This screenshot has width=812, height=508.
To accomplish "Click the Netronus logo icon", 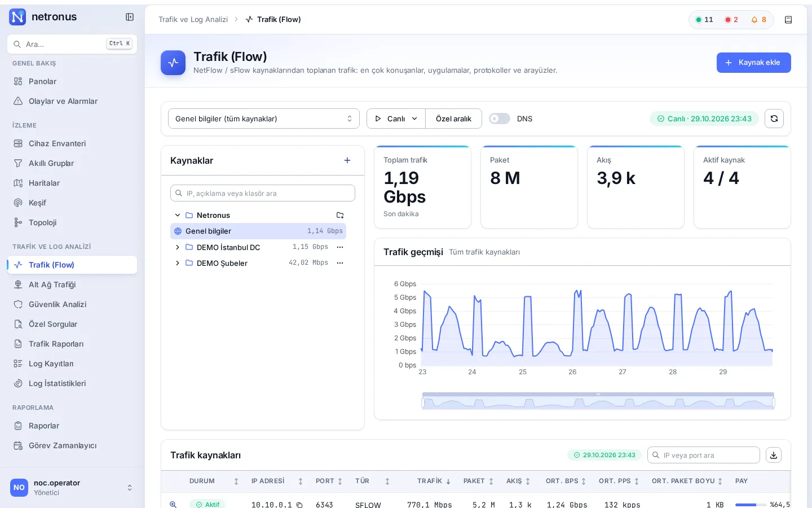I will [x=17, y=17].
